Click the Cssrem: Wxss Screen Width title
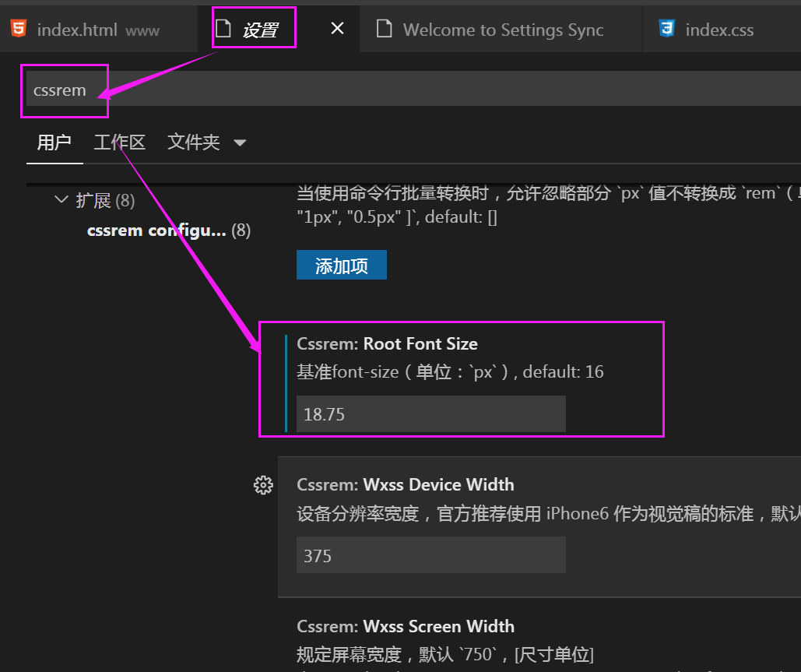This screenshot has height=672, width=801. pos(406,626)
